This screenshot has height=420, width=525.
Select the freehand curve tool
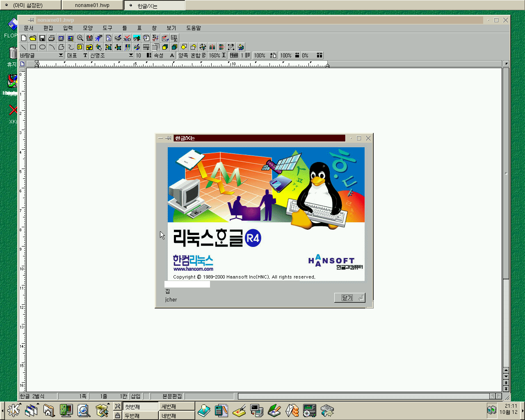[x=71, y=47]
